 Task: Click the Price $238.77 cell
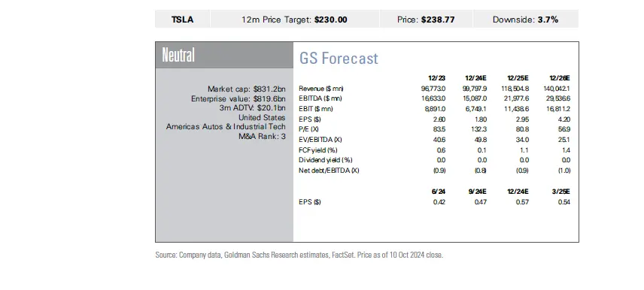click(426, 20)
